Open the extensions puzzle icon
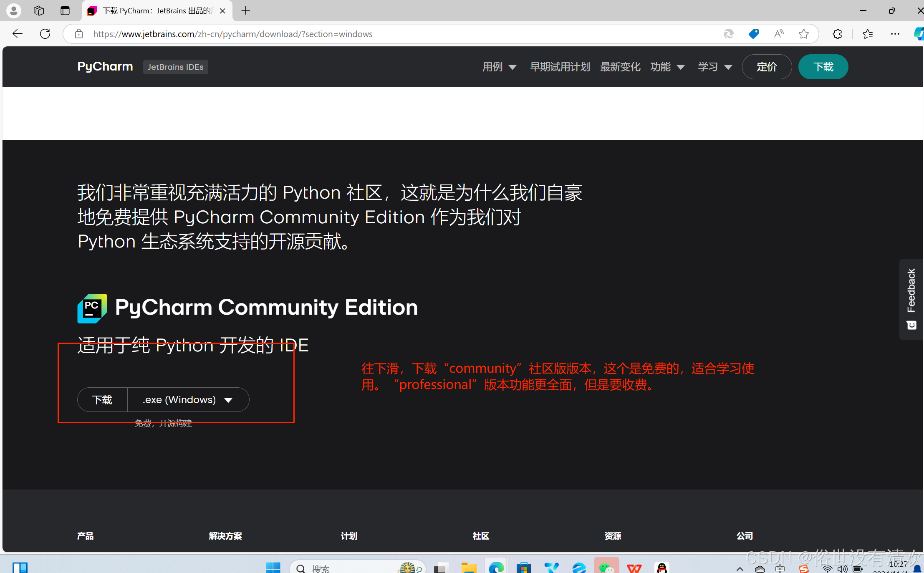The height and width of the screenshot is (573, 924). pyautogui.click(x=837, y=34)
